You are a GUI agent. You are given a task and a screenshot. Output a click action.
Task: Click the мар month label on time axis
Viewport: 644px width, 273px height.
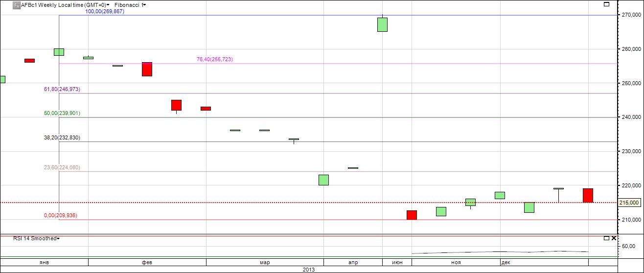point(265,263)
